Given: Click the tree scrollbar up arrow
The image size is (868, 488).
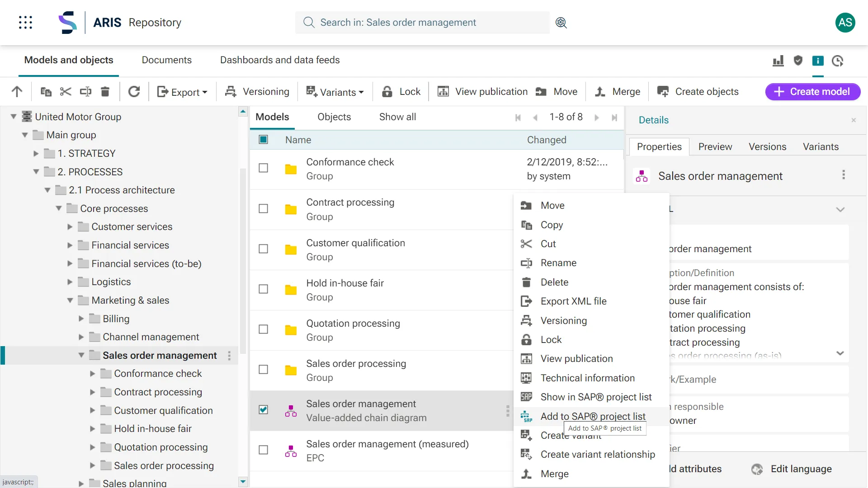Looking at the screenshot, I should [x=243, y=111].
